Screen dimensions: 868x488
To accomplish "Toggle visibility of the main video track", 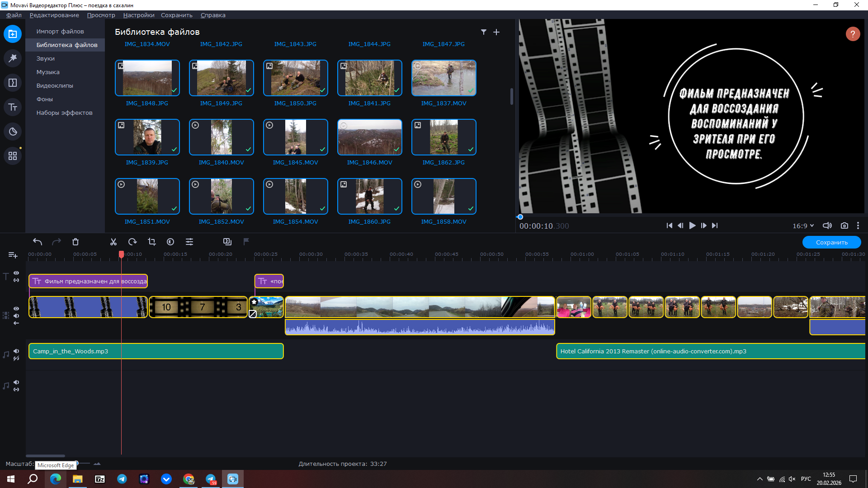I will click(16, 309).
